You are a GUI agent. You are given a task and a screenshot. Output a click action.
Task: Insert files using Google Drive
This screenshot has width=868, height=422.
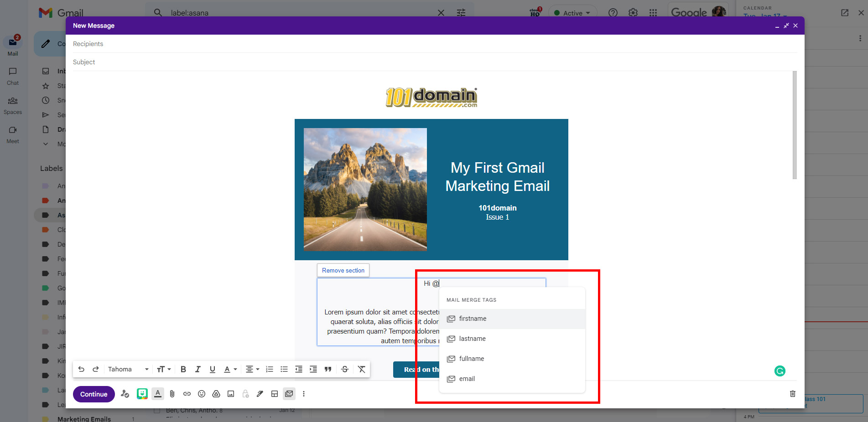(x=216, y=394)
